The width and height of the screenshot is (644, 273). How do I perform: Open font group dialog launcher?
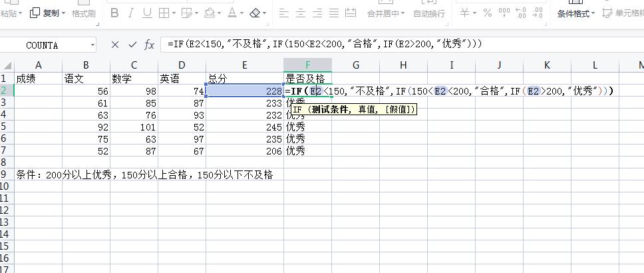pyautogui.click(x=267, y=25)
